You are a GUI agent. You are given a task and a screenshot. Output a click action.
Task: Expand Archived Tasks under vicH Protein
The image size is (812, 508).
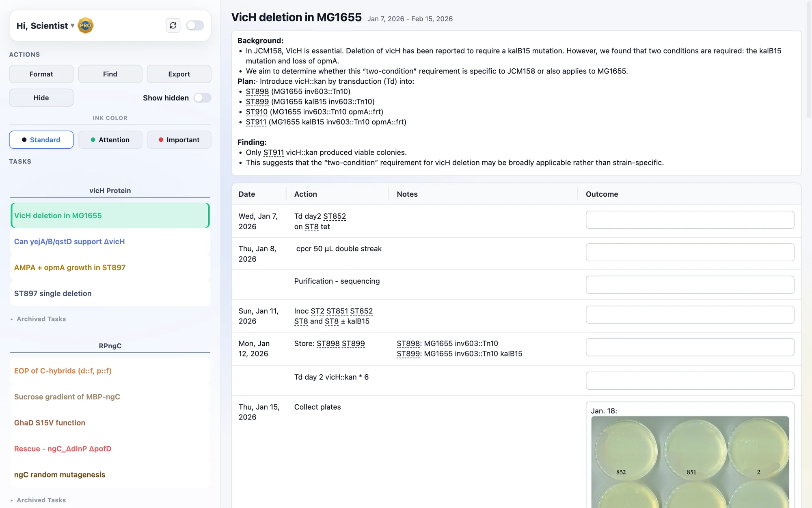tap(38, 319)
